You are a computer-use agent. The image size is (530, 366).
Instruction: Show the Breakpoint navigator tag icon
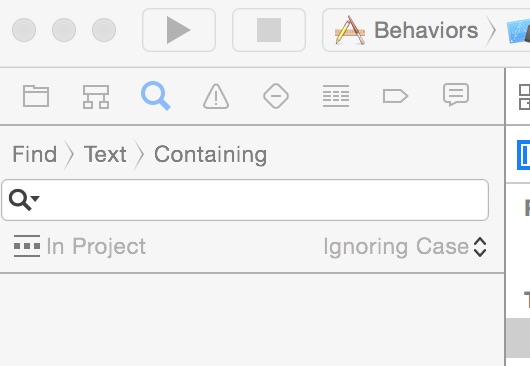click(x=395, y=96)
